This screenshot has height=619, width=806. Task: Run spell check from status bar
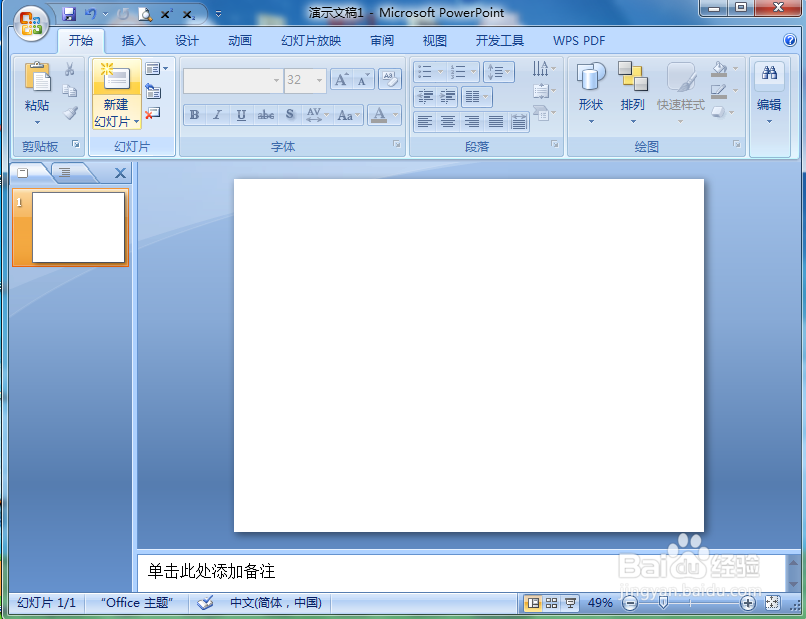coord(205,603)
